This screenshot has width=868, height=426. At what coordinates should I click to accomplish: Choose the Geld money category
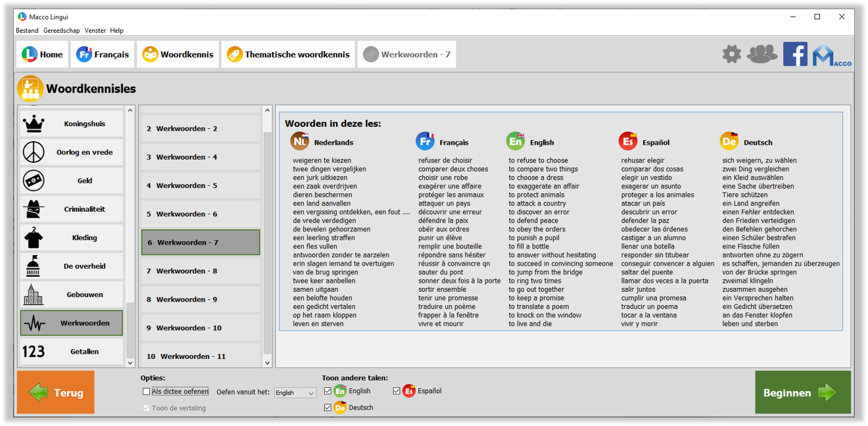click(72, 181)
